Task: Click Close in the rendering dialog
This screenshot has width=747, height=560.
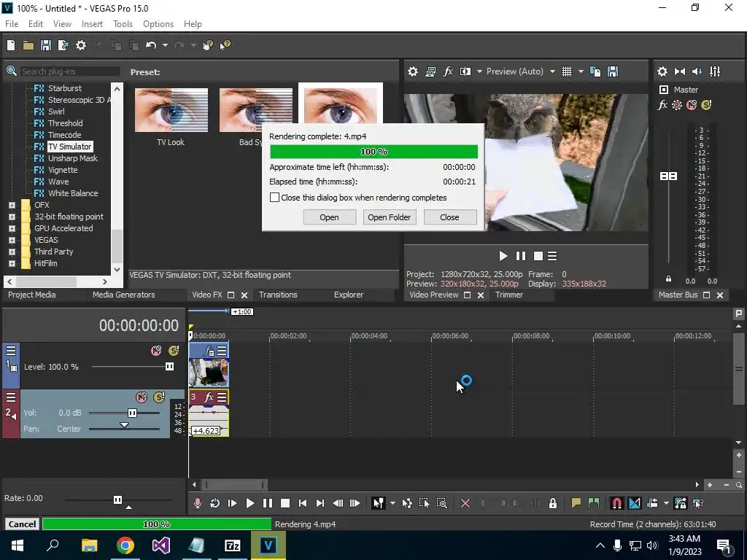Action: click(449, 217)
